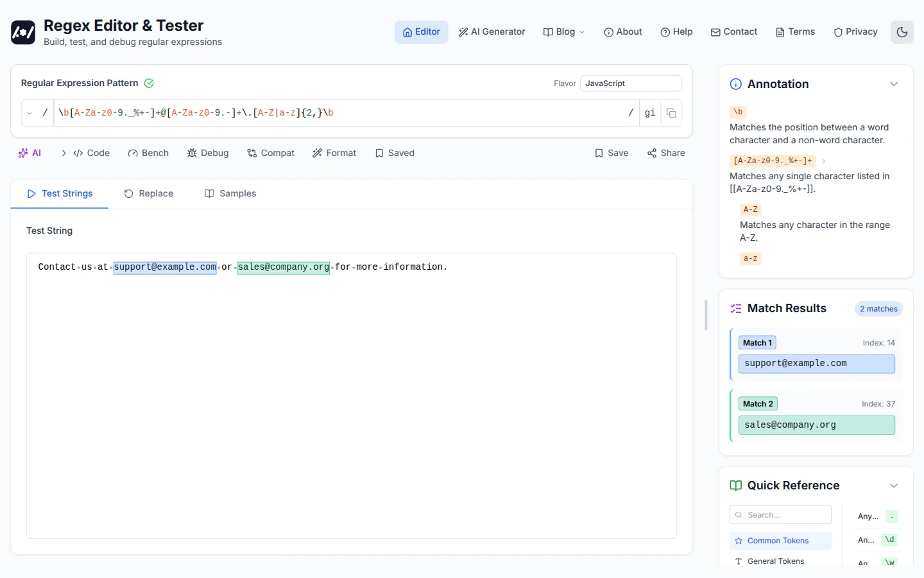This screenshot has height=578, width=924.
Task: Expand the character class annotation arrow
Action: 823,161
